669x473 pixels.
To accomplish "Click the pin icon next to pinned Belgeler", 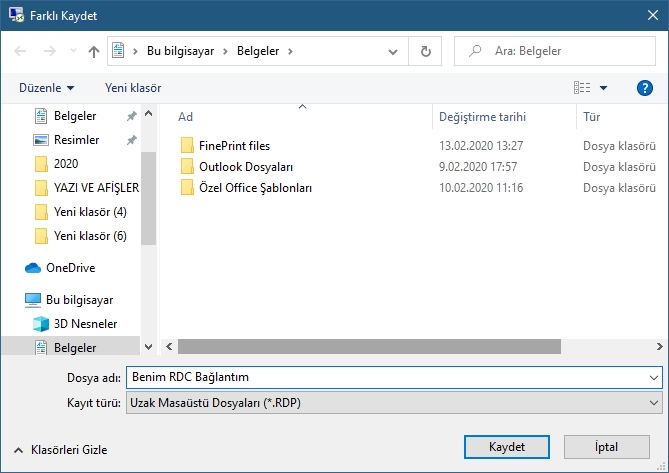I will click(132, 116).
